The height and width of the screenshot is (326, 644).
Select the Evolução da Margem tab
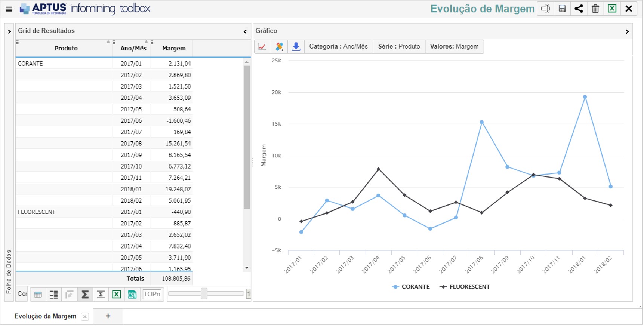[45, 316]
